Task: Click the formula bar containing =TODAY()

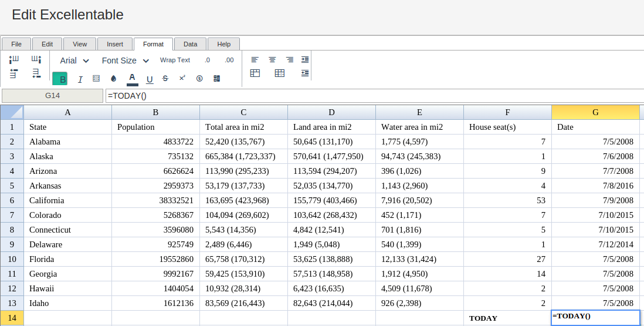Action: pos(374,96)
